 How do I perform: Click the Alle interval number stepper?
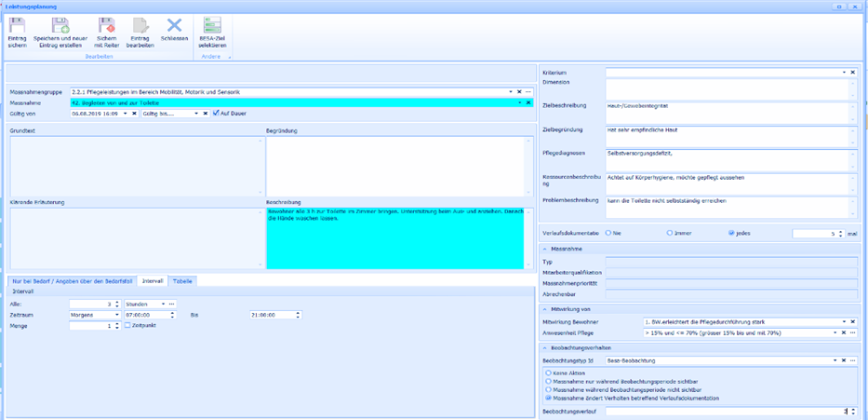click(118, 304)
